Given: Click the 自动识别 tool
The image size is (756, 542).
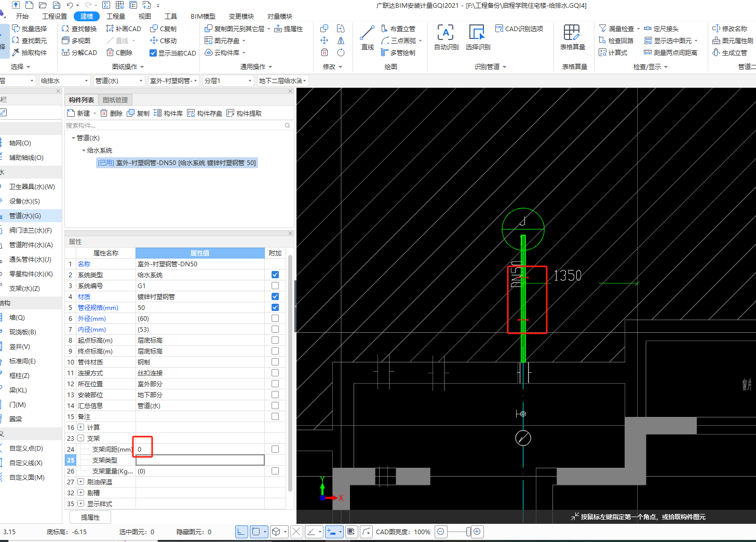Looking at the screenshot, I should 446,38.
